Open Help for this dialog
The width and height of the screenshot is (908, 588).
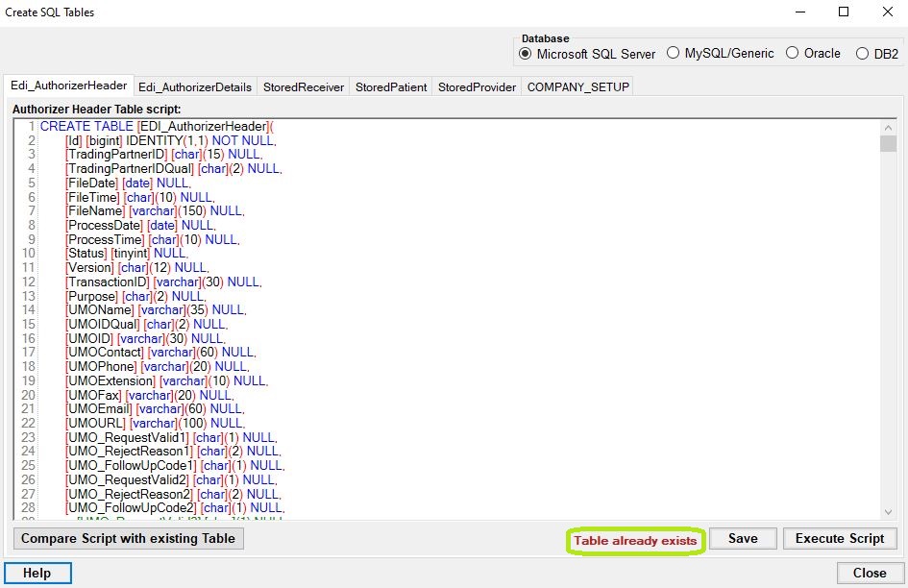pos(37,573)
